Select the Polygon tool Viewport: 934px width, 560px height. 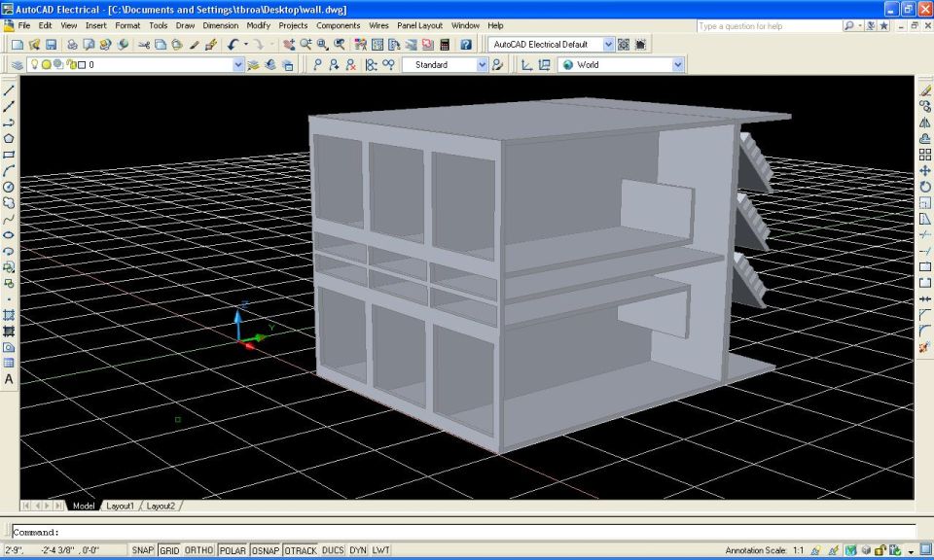point(9,139)
